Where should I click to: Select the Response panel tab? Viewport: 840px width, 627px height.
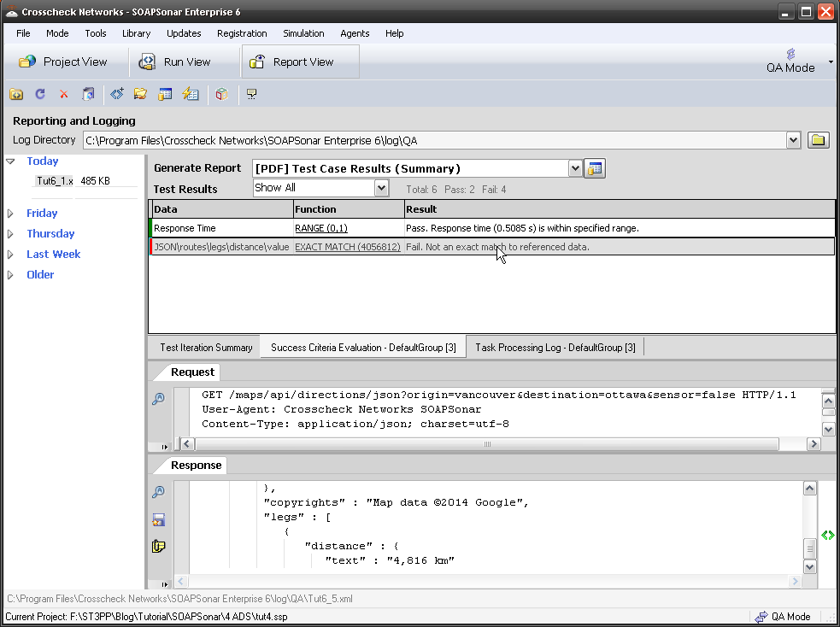(x=196, y=466)
